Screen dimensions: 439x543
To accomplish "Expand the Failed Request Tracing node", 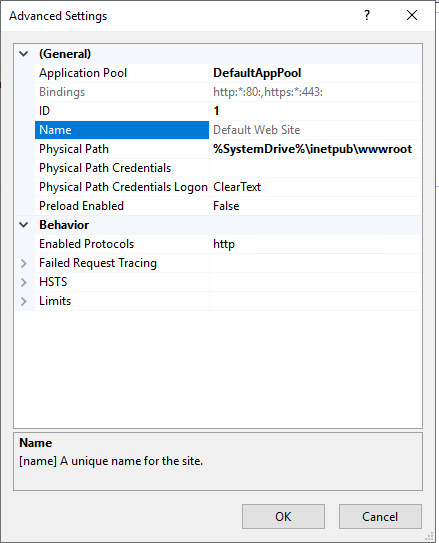I will (24, 263).
